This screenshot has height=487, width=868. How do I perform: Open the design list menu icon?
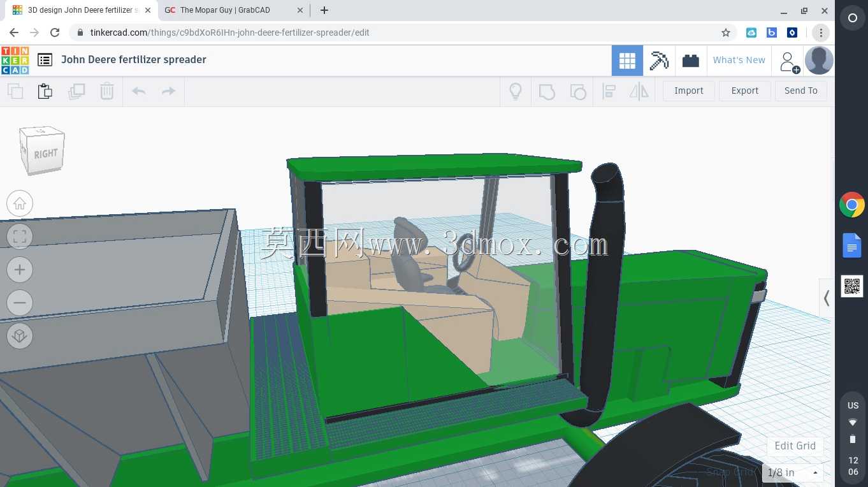click(45, 60)
